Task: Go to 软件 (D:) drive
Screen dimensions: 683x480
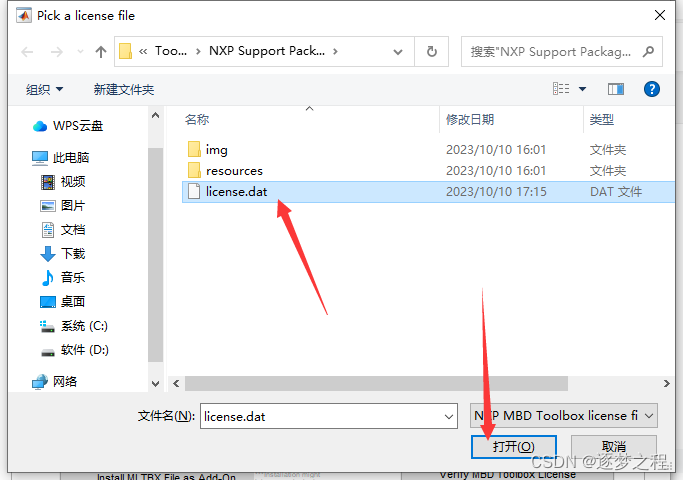Action: tap(74, 350)
